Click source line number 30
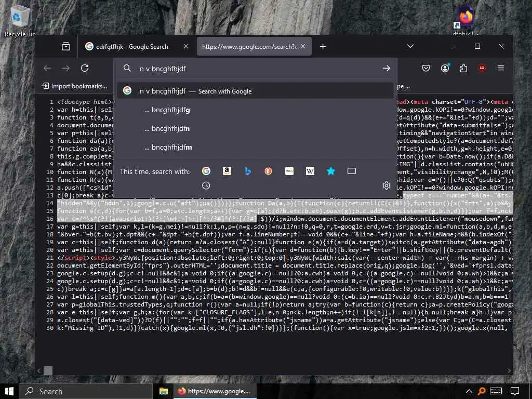This screenshot has height=399, width=532. [50, 328]
